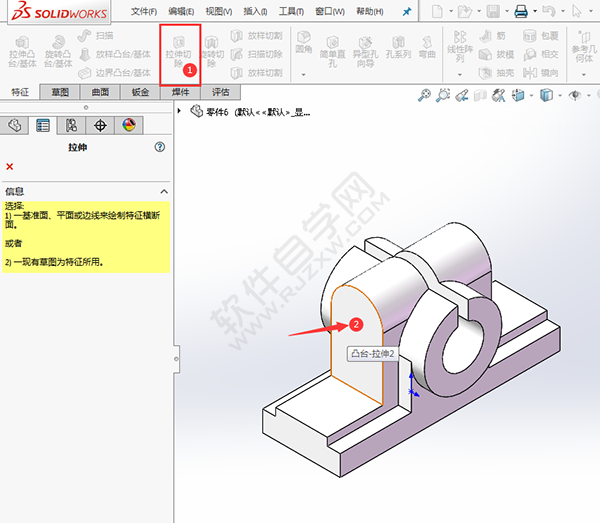Switch to the 钣金 sheet metal tab
The image size is (600, 523).
140,92
